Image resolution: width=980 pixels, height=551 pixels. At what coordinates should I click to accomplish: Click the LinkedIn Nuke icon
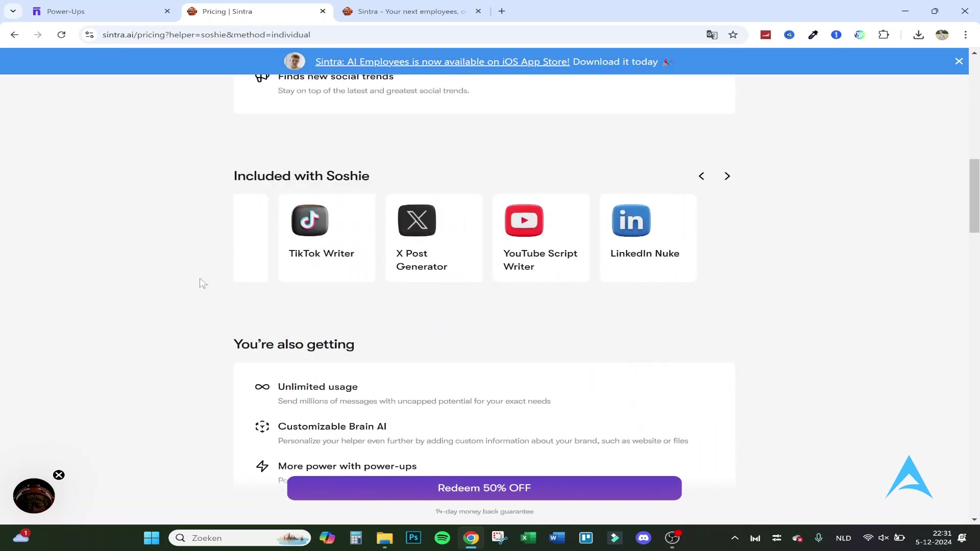[631, 220]
